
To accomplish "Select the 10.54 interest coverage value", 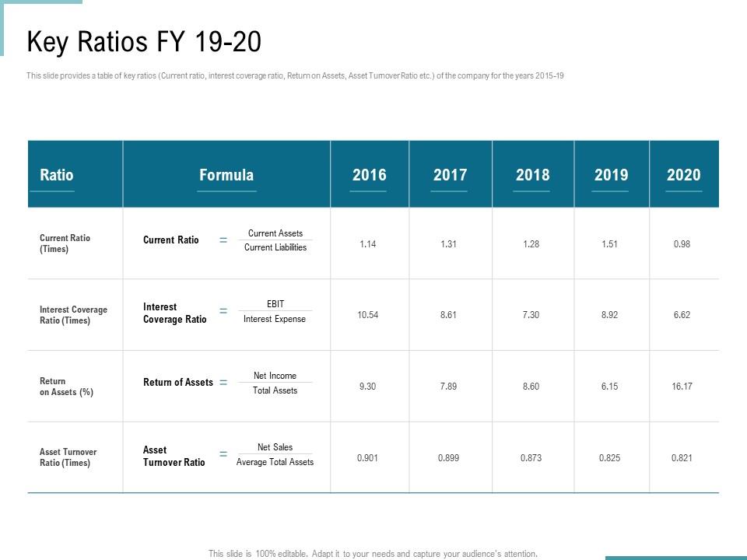I will [x=368, y=315].
